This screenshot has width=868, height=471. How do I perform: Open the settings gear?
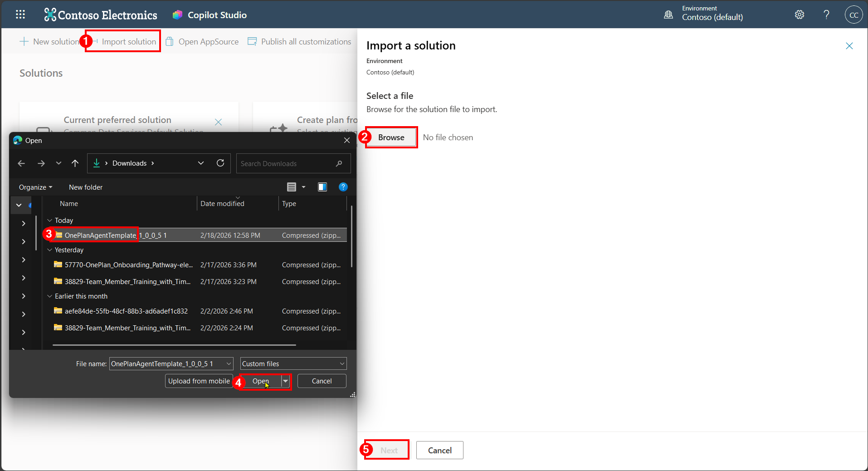[800, 15]
